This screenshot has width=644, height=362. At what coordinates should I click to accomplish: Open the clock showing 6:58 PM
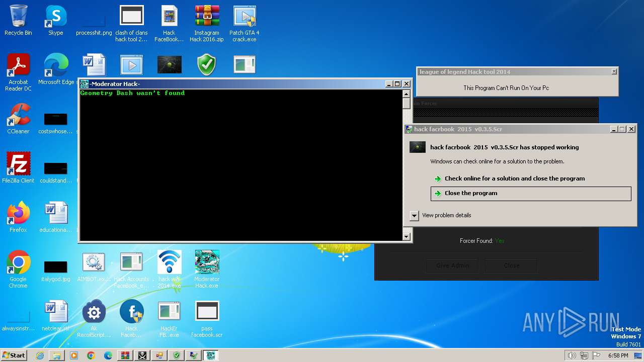pos(618,355)
